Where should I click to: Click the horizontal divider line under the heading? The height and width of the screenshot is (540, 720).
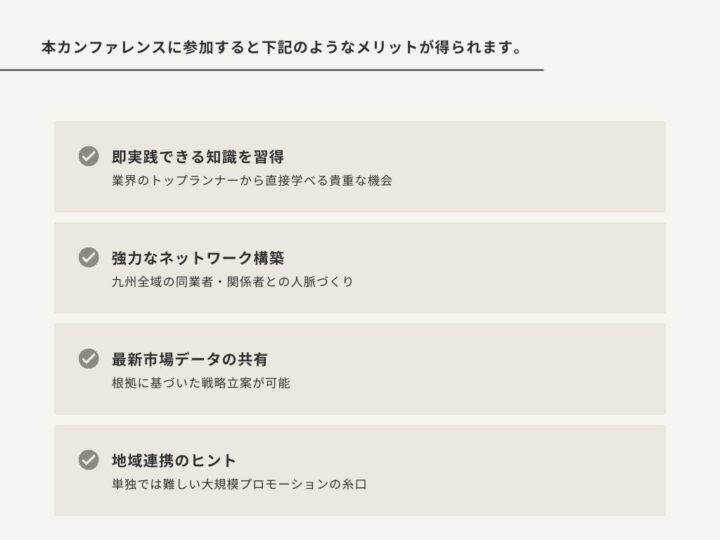(272, 70)
